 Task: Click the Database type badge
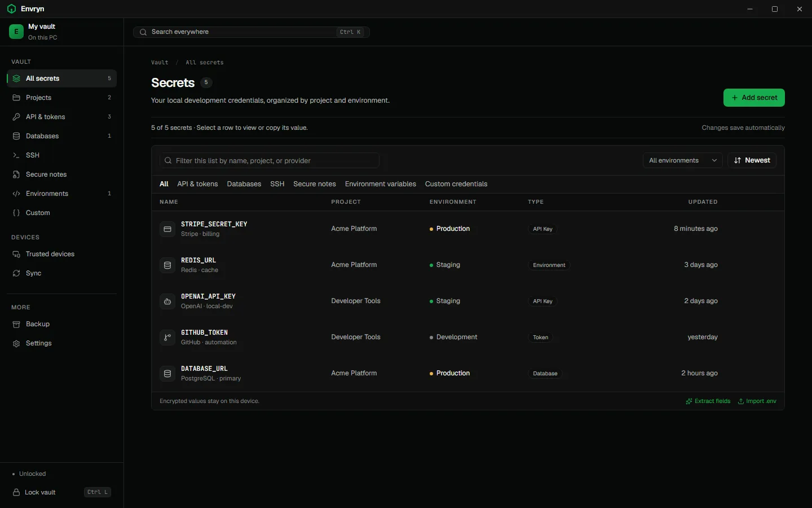tap(545, 374)
